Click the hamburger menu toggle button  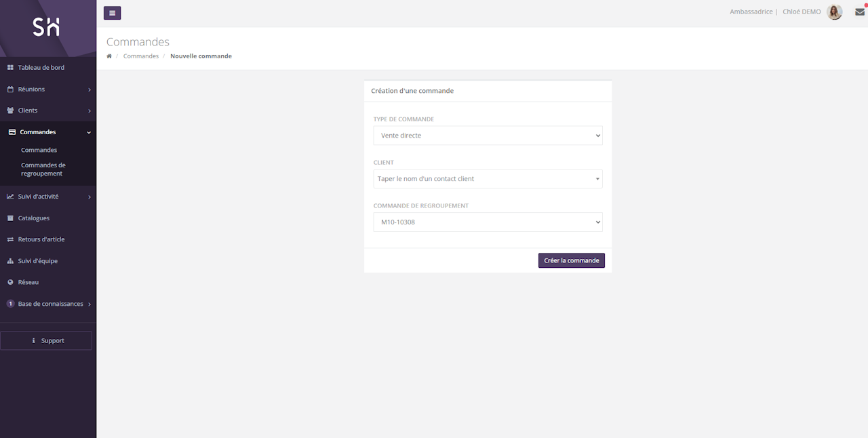coord(112,13)
